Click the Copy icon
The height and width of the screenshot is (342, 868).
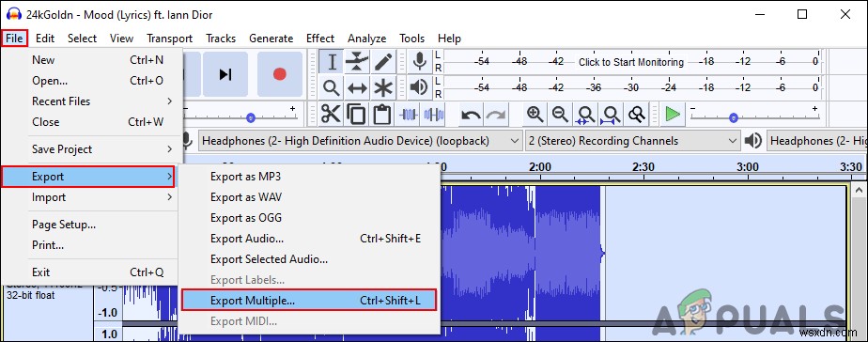click(356, 115)
